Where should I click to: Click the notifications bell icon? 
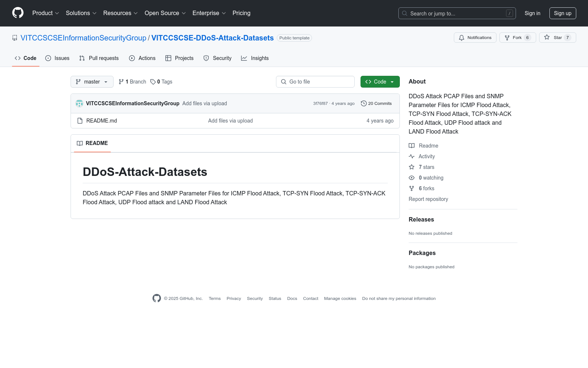pyautogui.click(x=462, y=38)
